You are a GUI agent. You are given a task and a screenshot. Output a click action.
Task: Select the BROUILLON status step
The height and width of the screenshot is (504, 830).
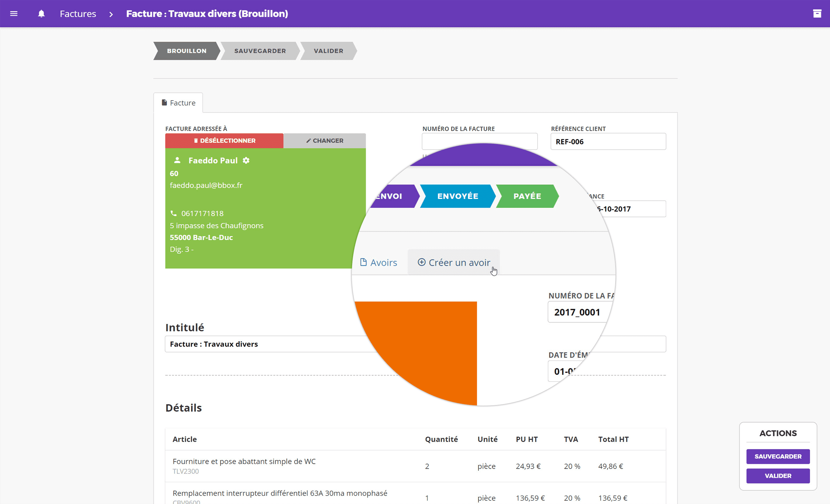187,51
